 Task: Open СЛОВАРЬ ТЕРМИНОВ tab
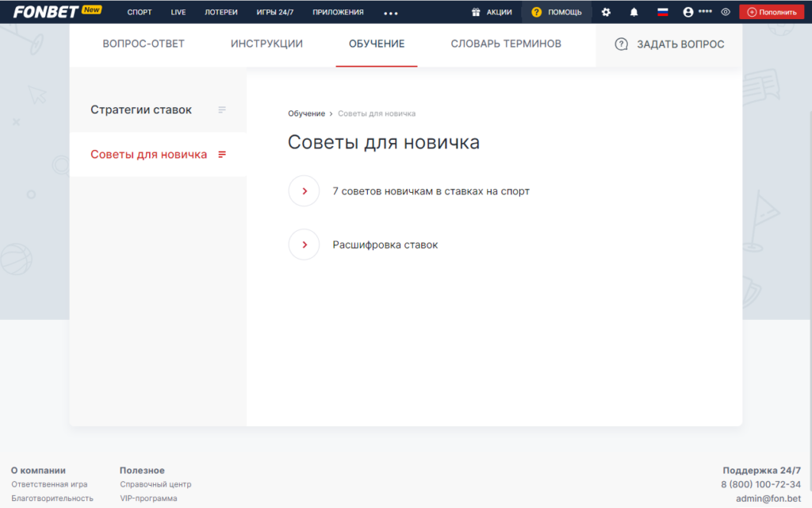point(506,44)
